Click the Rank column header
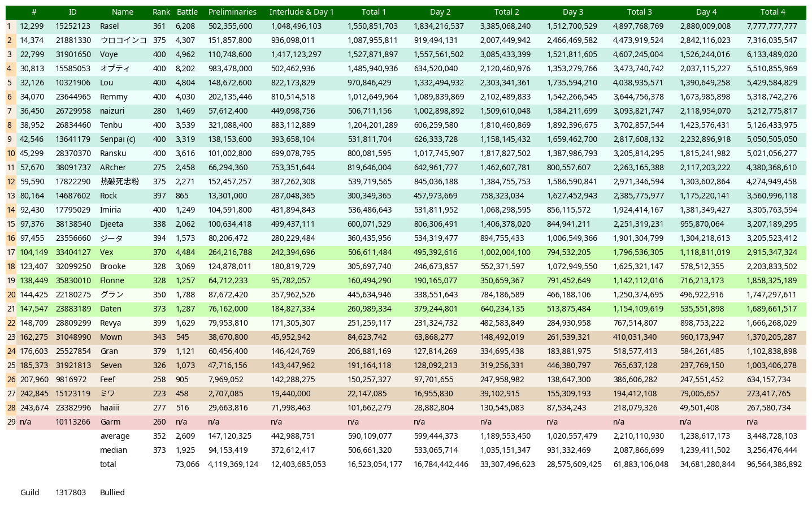The image size is (812, 506). coord(161,12)
